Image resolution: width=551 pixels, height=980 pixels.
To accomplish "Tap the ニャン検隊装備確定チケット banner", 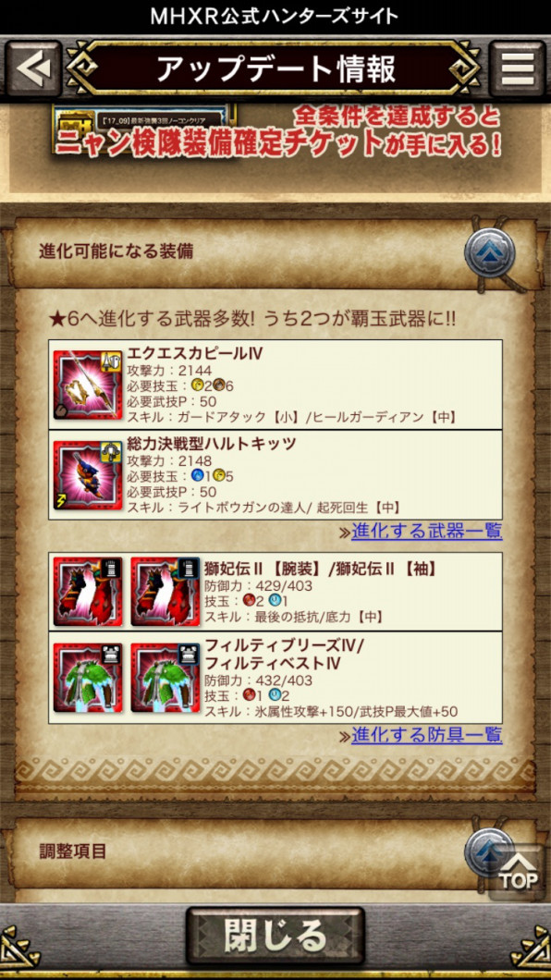I will [x=275, y=132].
